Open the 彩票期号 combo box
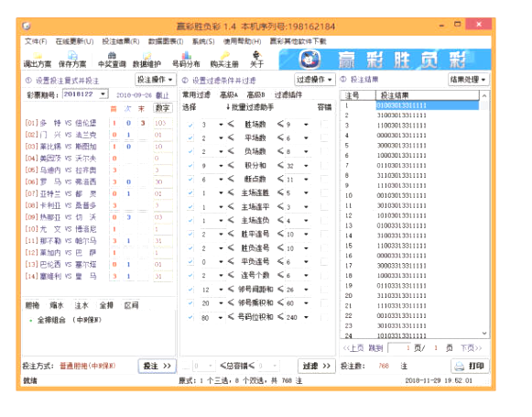The image size is (532, 417). point(85,94)
